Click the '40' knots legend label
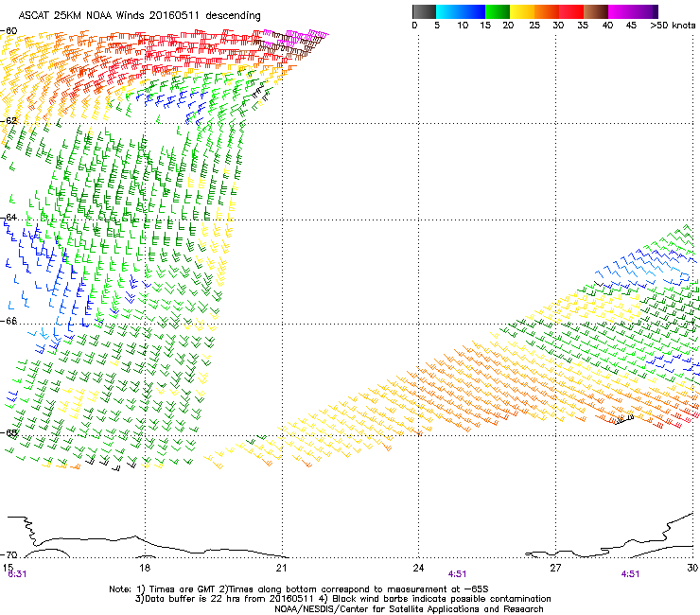 pyautogui.click(x=607, y=26)
